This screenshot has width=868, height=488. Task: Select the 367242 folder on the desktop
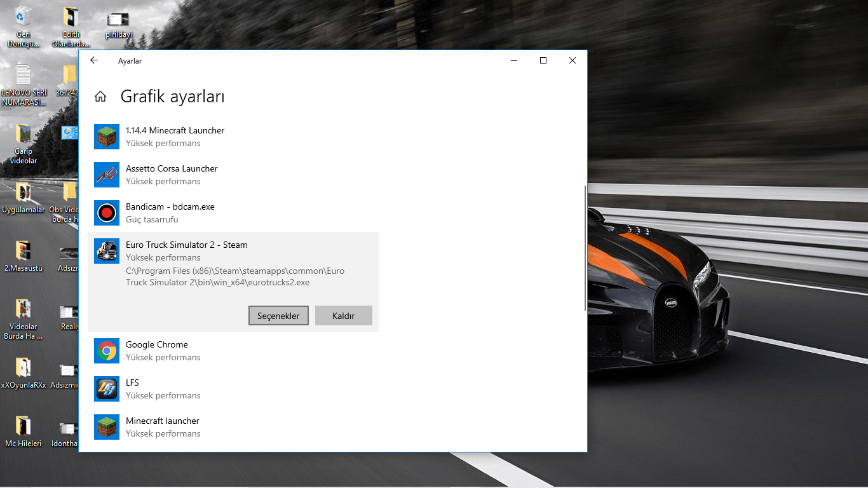68,81
